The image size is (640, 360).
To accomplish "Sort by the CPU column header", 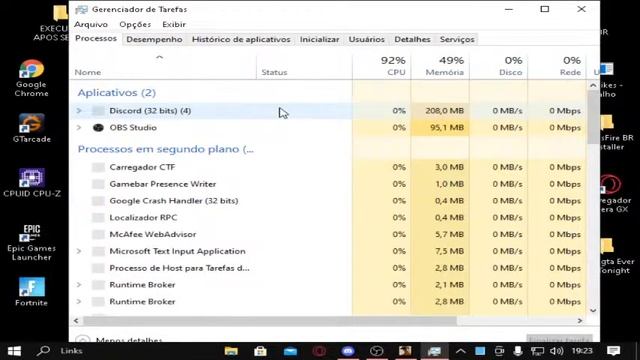I will tap(382, 66).
